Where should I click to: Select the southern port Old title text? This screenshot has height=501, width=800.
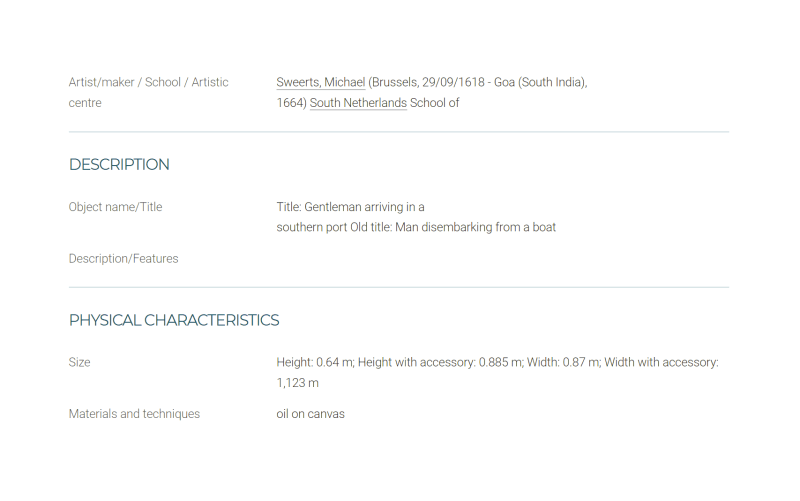pos(334,227)
